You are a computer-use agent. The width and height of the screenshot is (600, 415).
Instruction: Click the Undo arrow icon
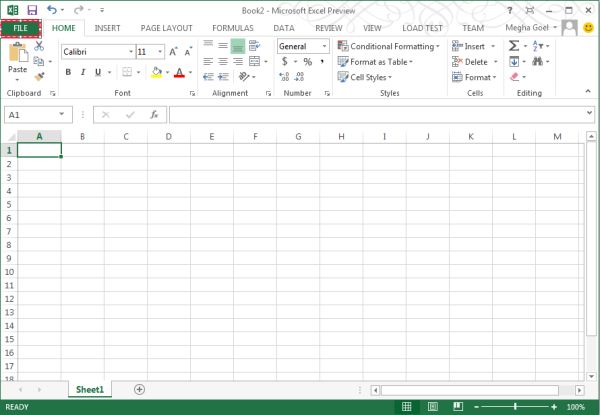coord(52,10)
